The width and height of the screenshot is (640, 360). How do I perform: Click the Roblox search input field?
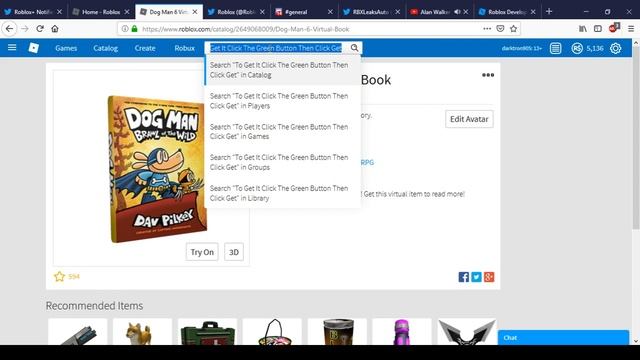276,48
